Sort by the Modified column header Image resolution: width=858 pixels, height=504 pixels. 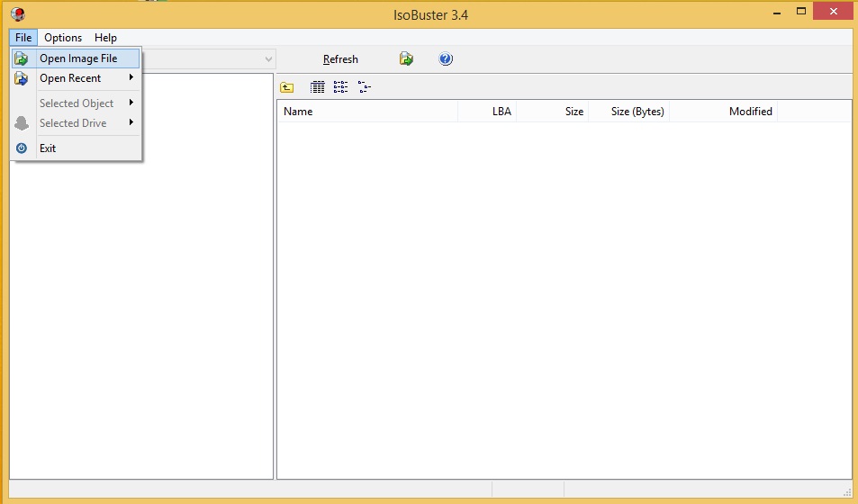723,112
